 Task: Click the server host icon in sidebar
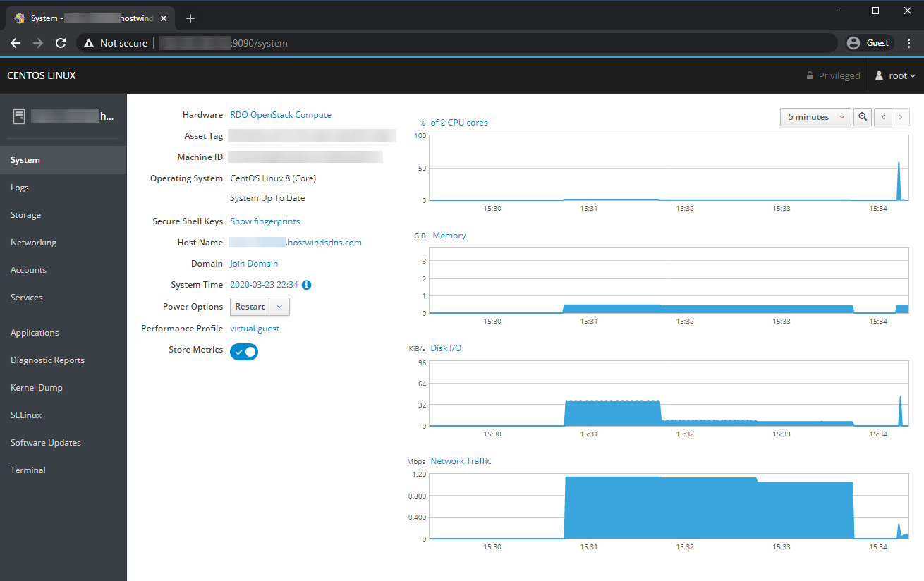pos(19,116)
